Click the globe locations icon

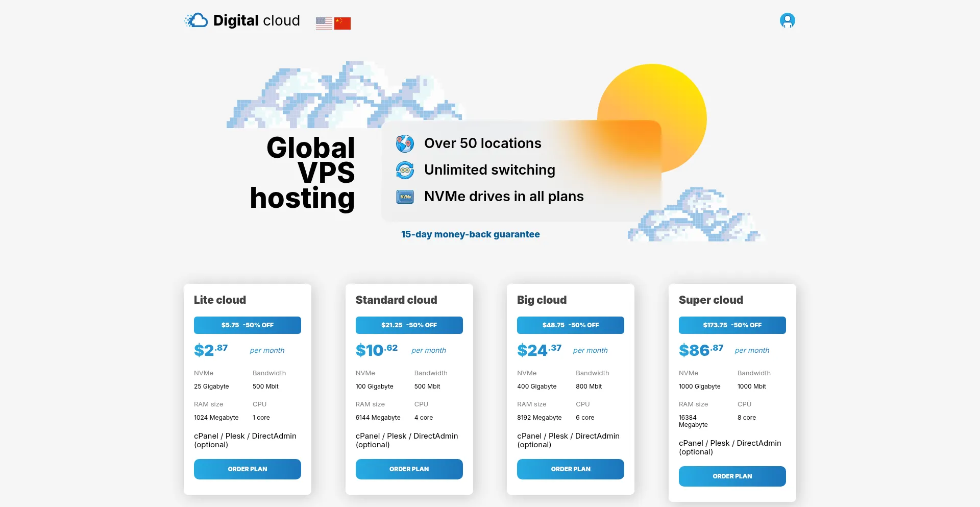click(x=405, y=143)
